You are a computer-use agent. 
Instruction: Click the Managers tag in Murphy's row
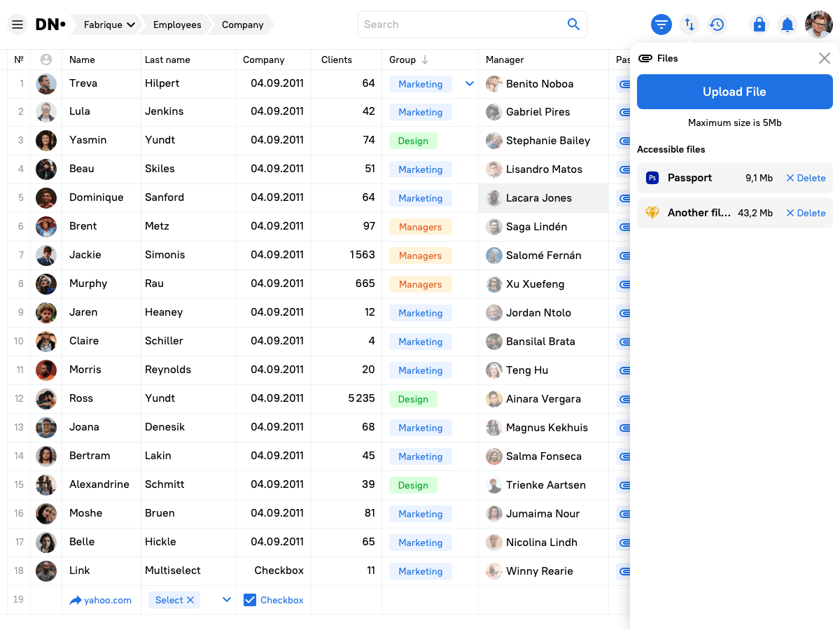(x=420, y=284)
